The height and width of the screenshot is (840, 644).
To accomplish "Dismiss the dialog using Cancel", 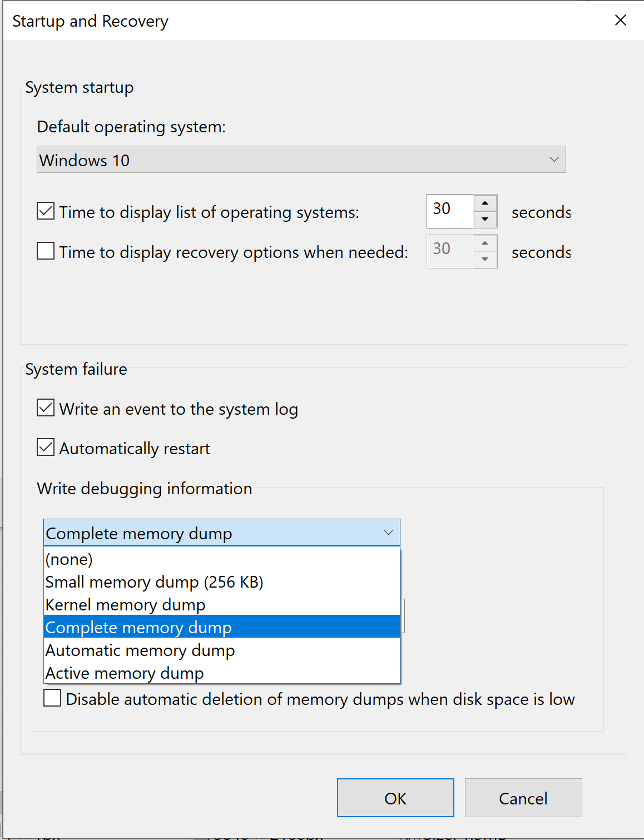I will coord(522,798).
